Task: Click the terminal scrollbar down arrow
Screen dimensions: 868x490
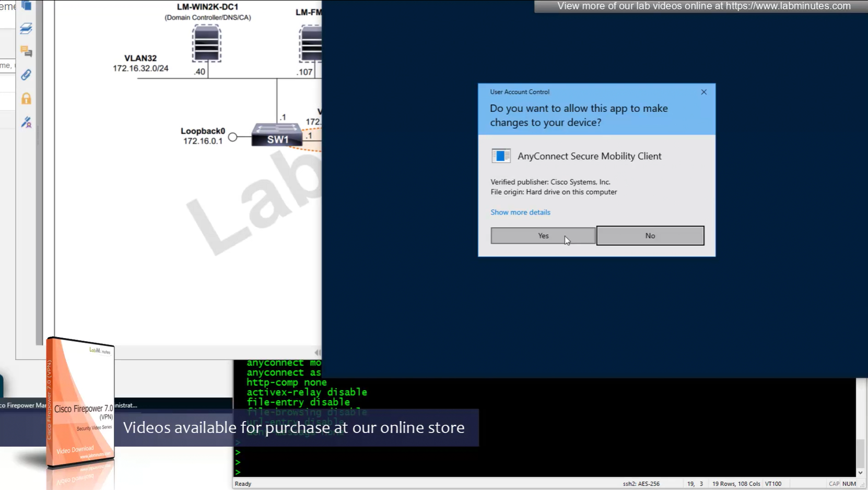Action: click(x=860, y=472)
